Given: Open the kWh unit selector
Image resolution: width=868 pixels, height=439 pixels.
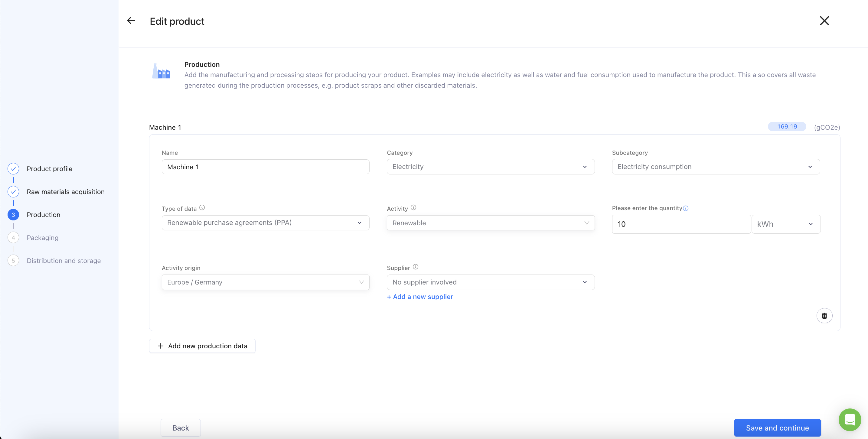Looking at the screenshot, I should [785, 224].
